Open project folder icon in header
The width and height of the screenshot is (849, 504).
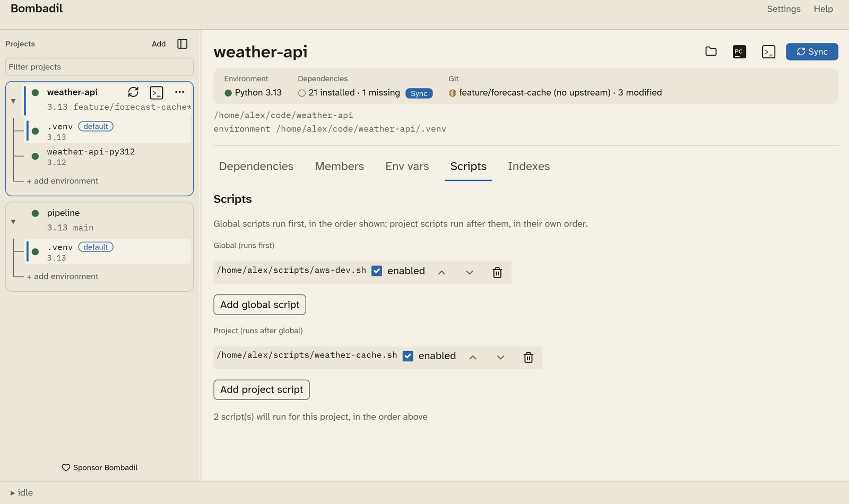click(711, 51)
